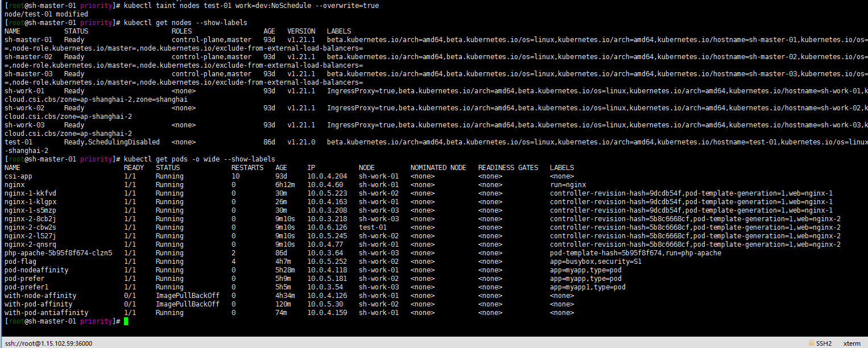Click pod name nginx-1-s5mzp
This screenshot has height=348, width=868.
(30, 210)
